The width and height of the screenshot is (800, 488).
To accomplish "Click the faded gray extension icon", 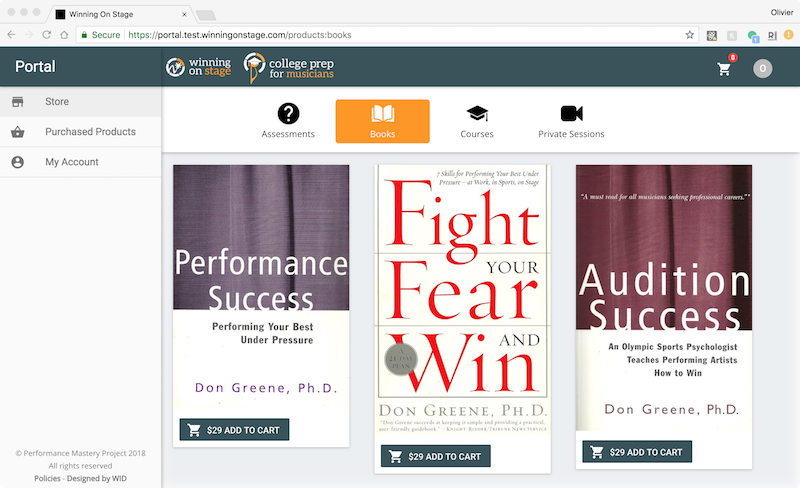I will tap(732, 35).
